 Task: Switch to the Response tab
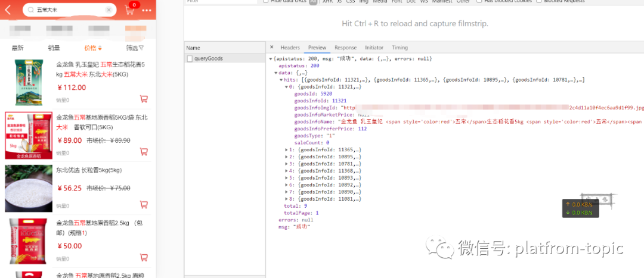click(345, 48)
